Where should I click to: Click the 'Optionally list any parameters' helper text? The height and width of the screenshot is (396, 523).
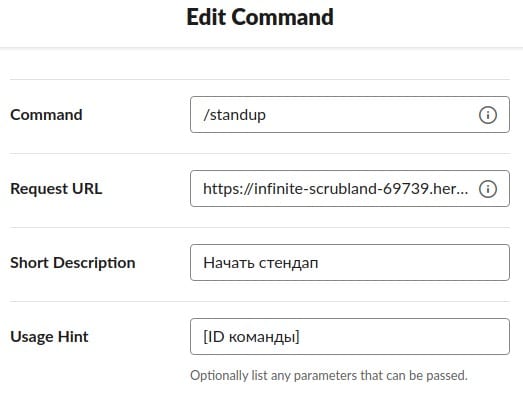tap(329, 376)
